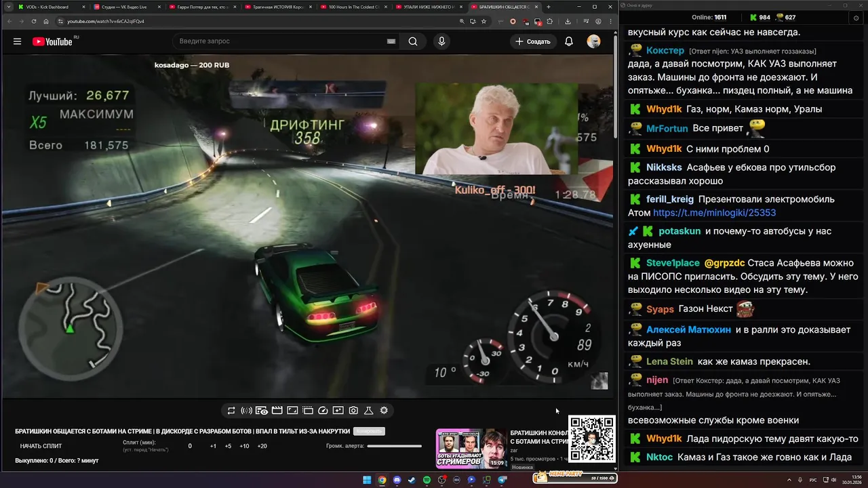Click the Chrome address bar URL
Screen dimensions: 868x488
105,21
